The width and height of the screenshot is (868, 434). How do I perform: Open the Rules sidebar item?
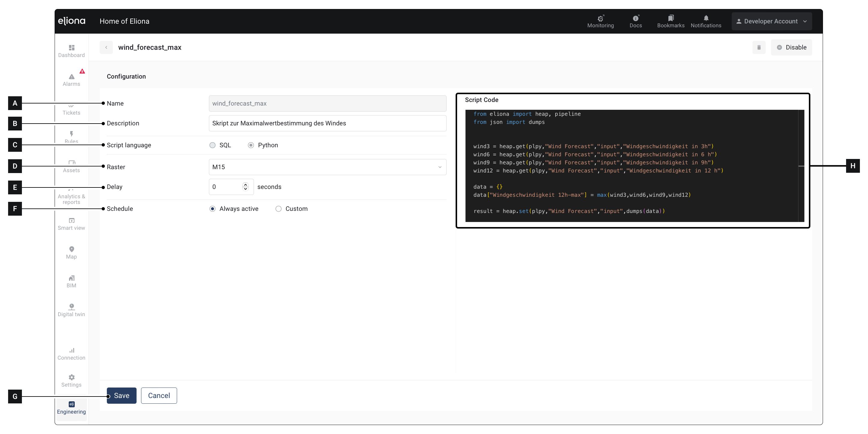(x=71, y=137)
